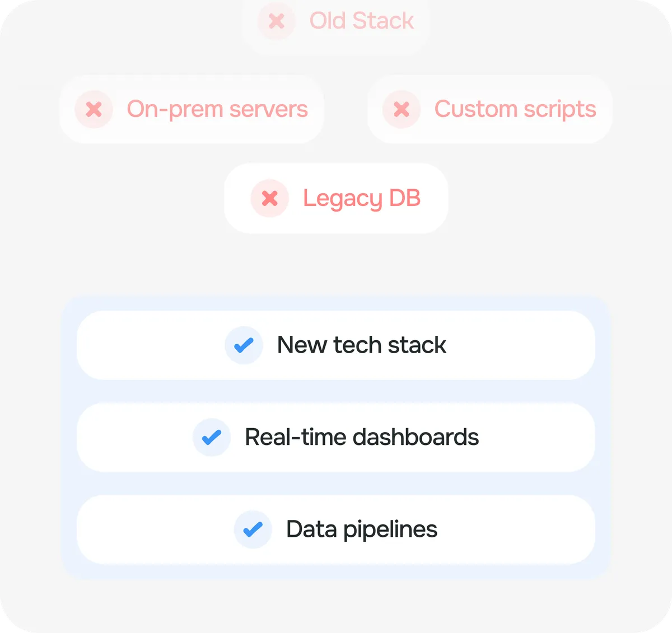Viewport: 672px width, 633px height.
Task: Remove Custom scripts via its X icon
Action: click(402, 109)
